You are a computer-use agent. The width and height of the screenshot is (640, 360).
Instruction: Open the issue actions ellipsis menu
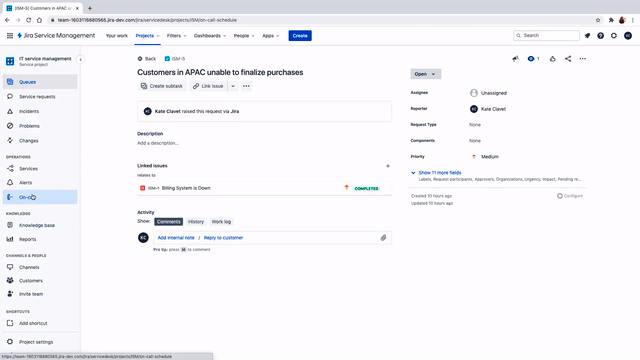click(582, 59)
